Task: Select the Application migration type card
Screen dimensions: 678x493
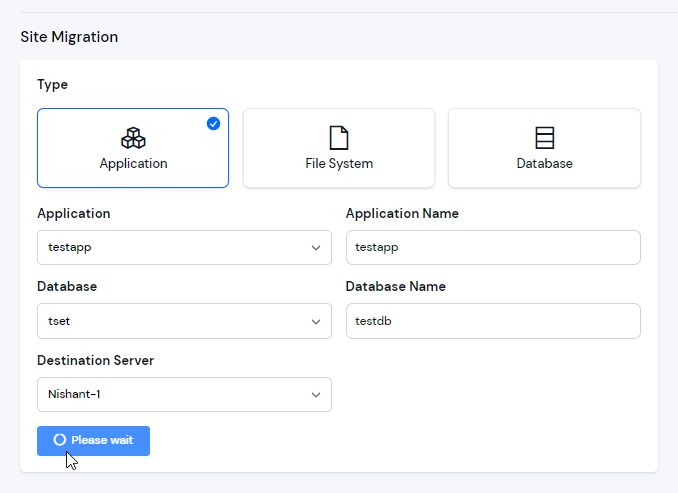Action: coord(133,148)
